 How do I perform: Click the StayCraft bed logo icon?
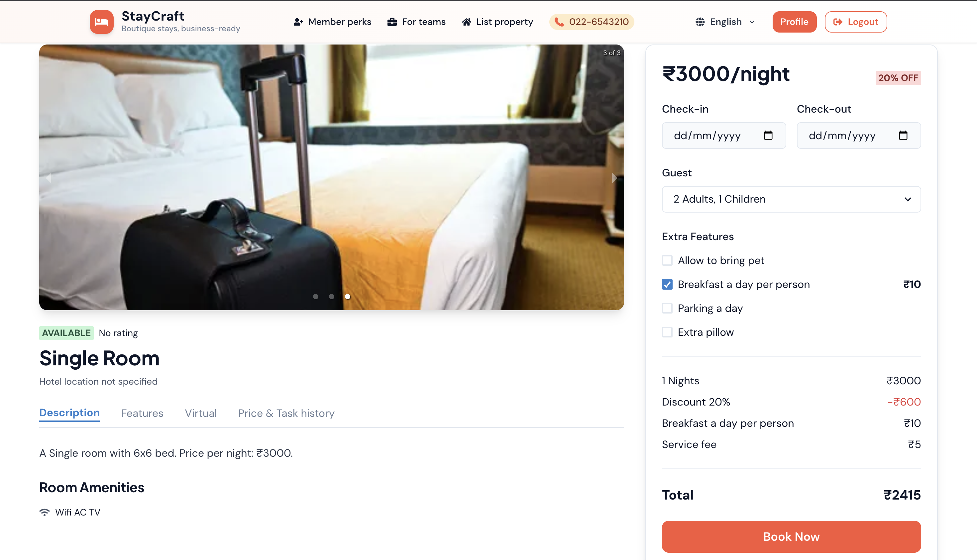[101, 22]
